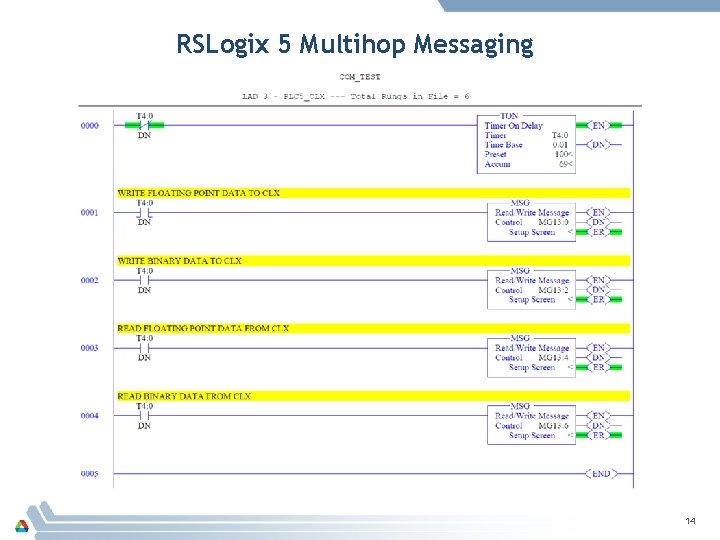The width and height of the screenshot is (720, 540).
Task: Click the ER coil of MSG MG13:6
Action: (x=599, y=435)
